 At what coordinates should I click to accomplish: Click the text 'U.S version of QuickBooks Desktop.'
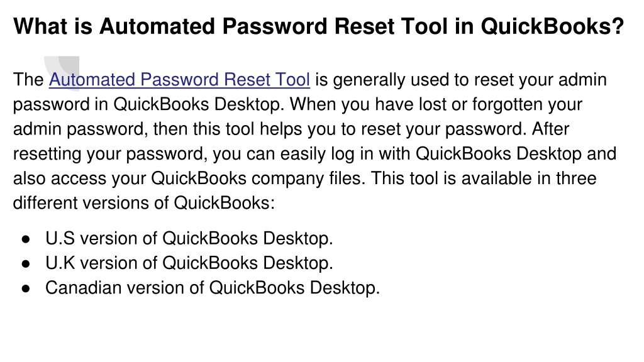(189, 238)
